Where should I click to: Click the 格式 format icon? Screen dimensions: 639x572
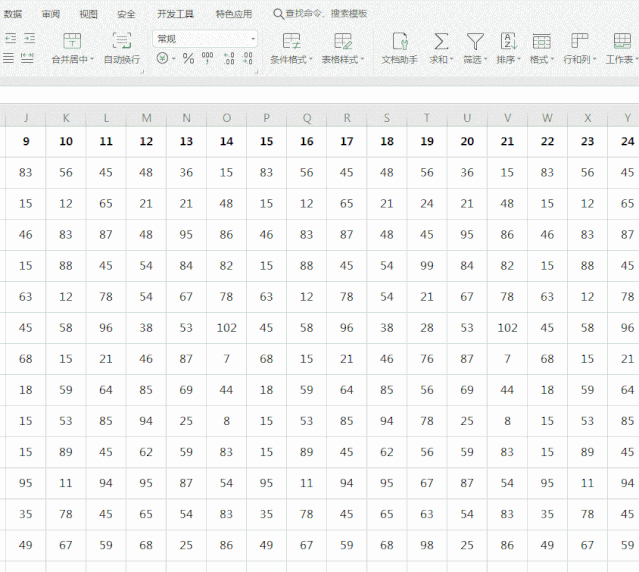[x=542, y=41]
